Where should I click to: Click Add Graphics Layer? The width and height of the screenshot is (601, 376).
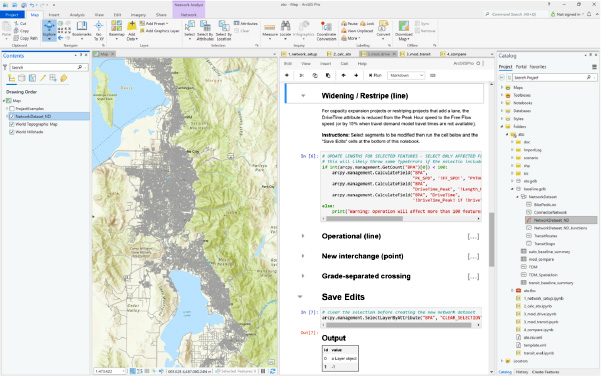point(159,31)
